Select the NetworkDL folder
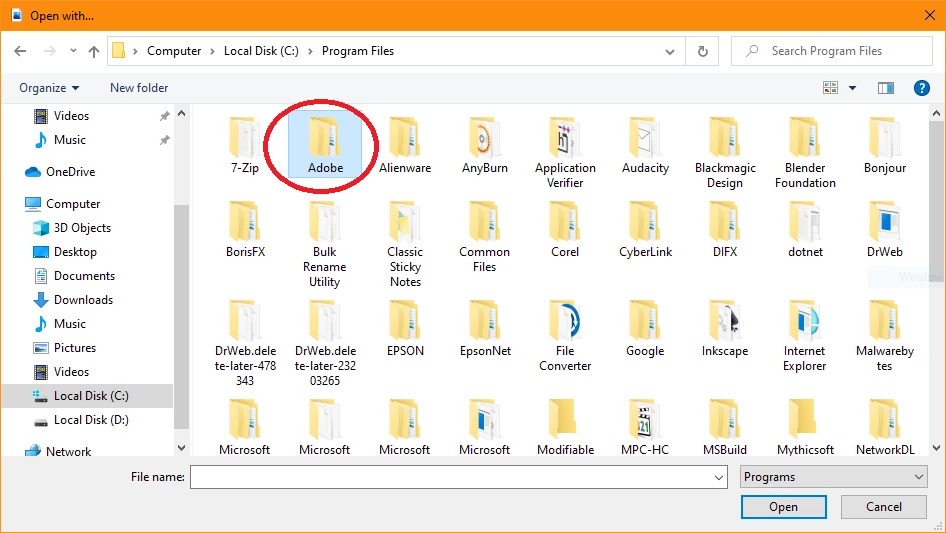 tap(884, 427)
